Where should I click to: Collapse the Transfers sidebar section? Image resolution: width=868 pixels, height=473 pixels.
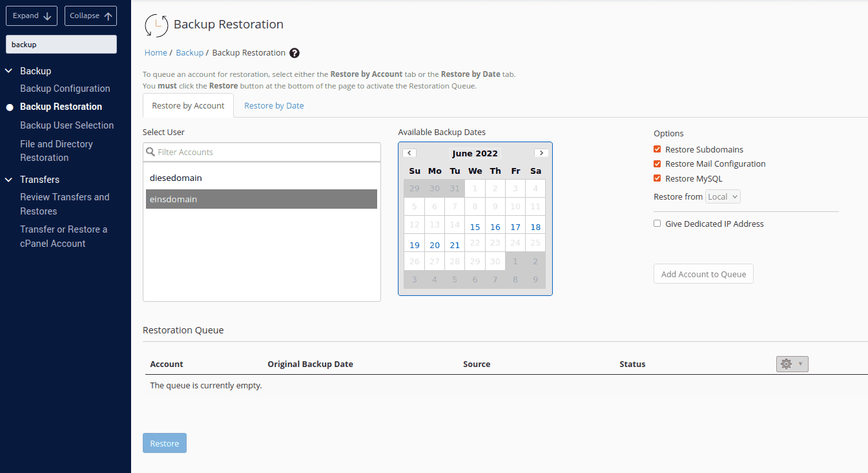tap(9, 180)
